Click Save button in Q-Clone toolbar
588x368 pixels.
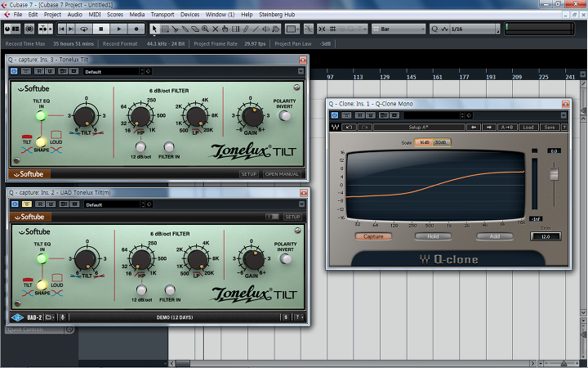(550, 128)
